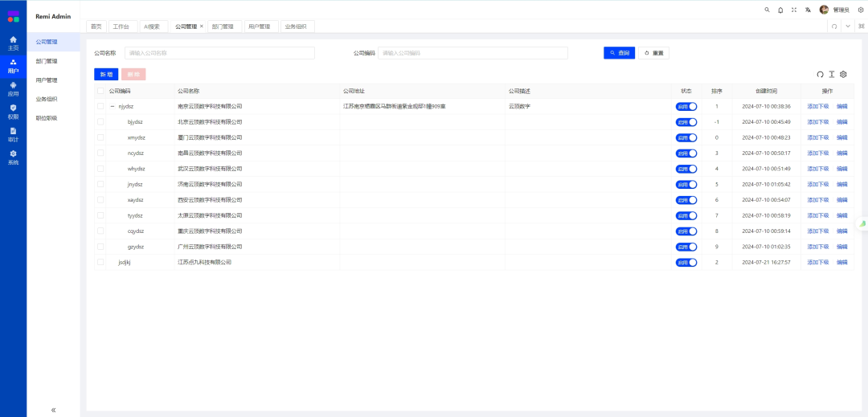Refresh the company table using reload icon
Image resolution: width=868 pixels, height=417 pixels.
point(821,74)
